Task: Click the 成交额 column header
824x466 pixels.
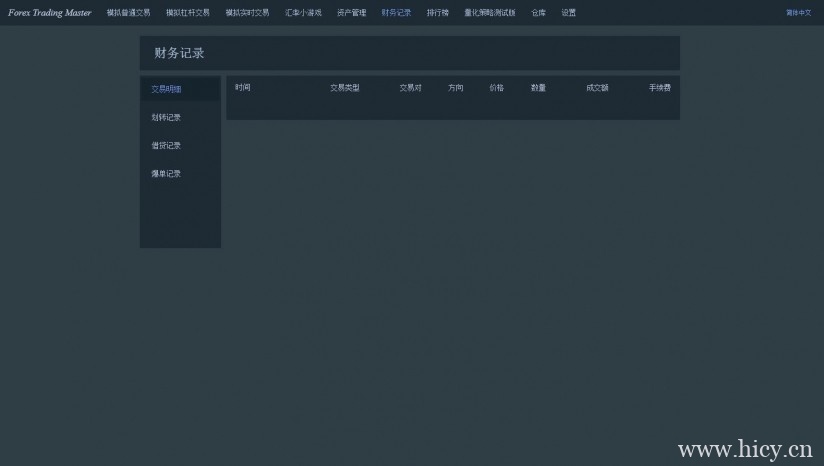Action: [597, 88]
